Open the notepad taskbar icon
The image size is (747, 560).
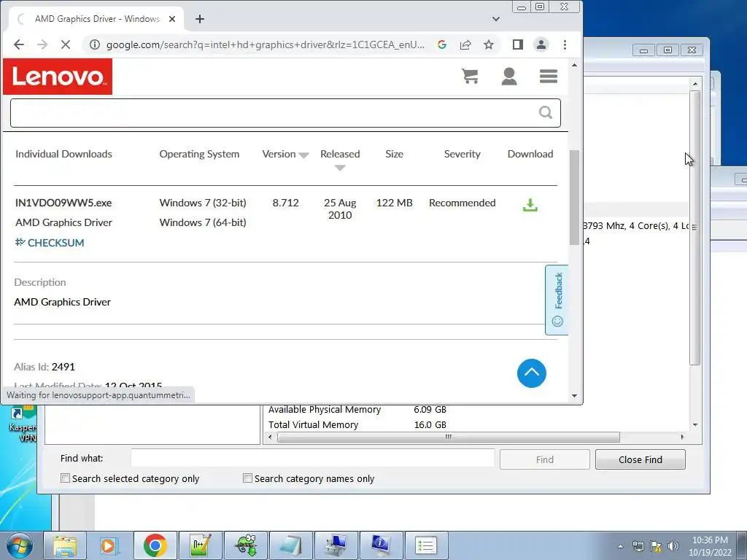[x=291, y=545]
